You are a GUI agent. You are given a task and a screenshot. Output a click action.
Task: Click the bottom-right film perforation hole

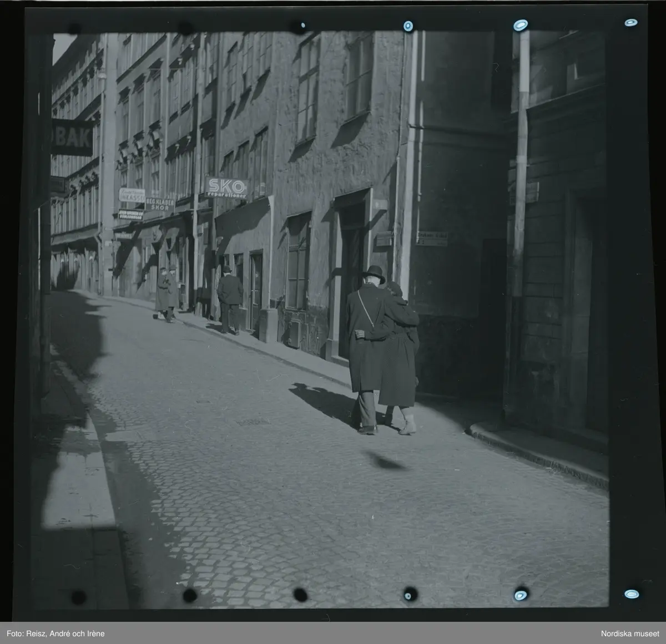coord(631,594)
